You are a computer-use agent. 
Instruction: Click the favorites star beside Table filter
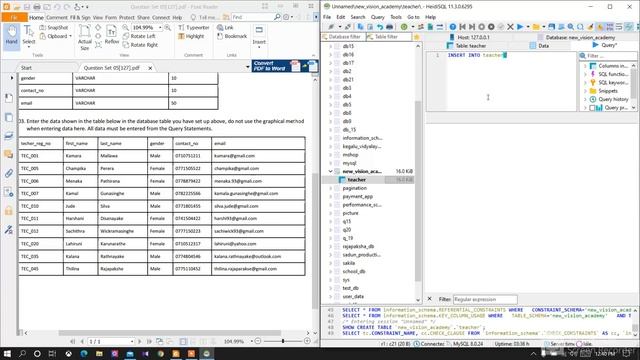(x=417, y=37)
